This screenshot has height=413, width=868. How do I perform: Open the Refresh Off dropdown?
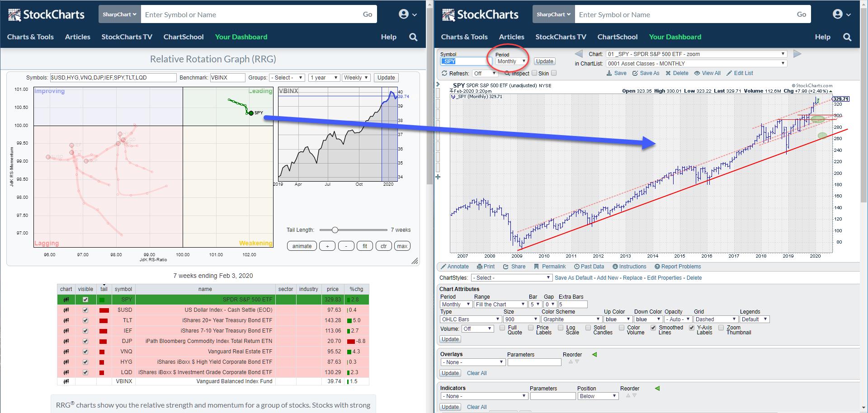[x=485, y=74]
